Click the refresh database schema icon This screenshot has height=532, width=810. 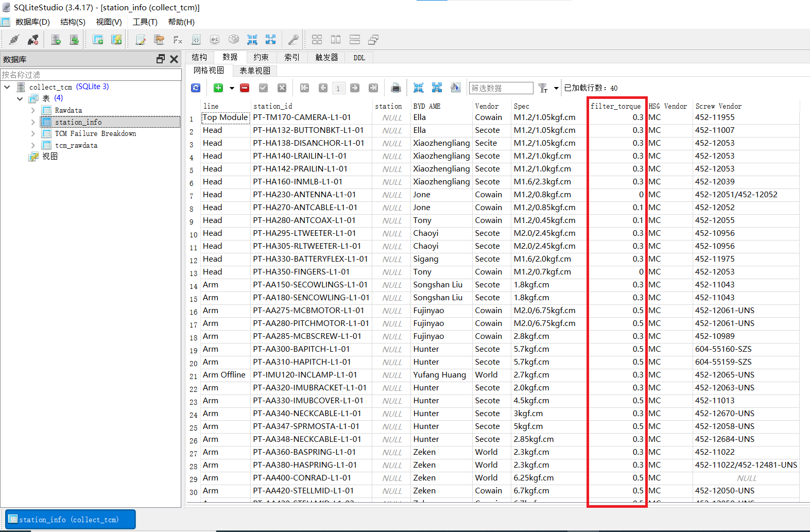(75, 40)
